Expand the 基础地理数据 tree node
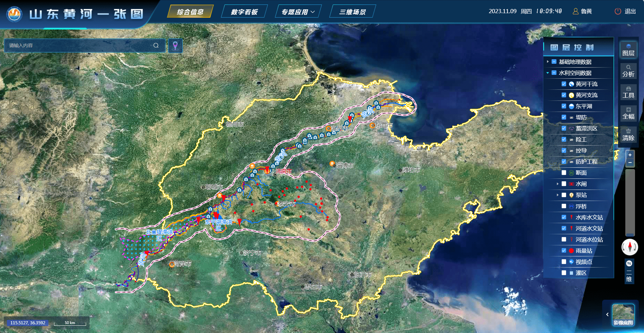Screen dimensions: 644x333 (x=548, y=62)
